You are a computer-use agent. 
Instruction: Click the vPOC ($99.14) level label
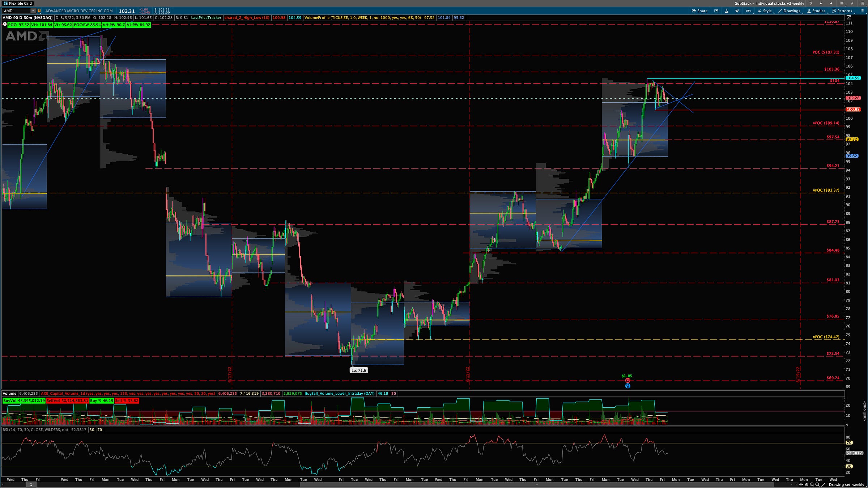point(826,123)
